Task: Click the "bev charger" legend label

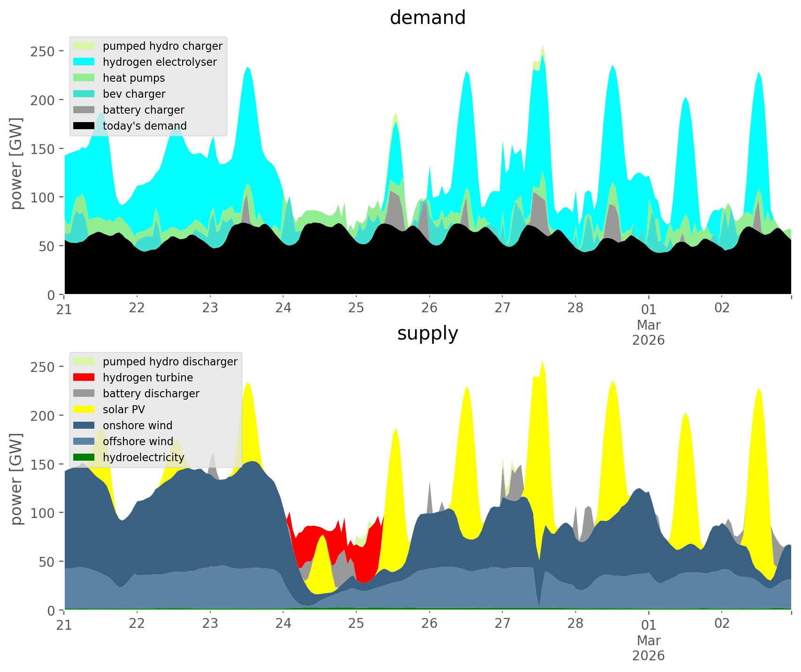Action: 134,94
